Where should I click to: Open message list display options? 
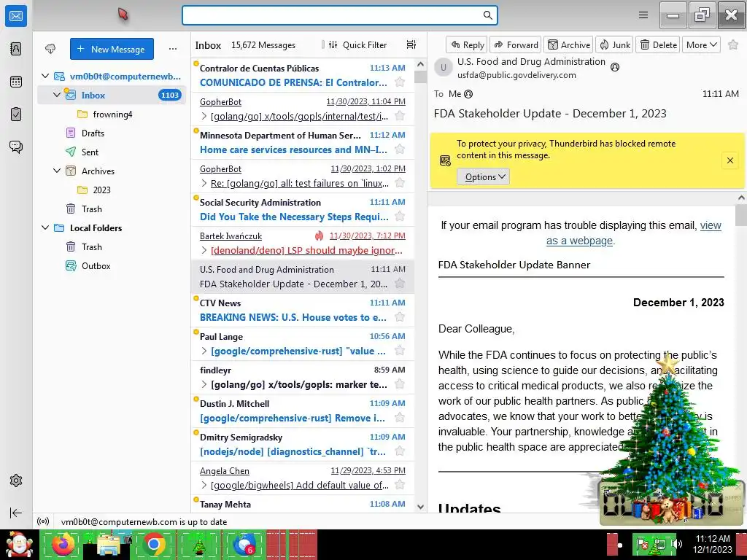pyautogui.click(x=411, y=44)
